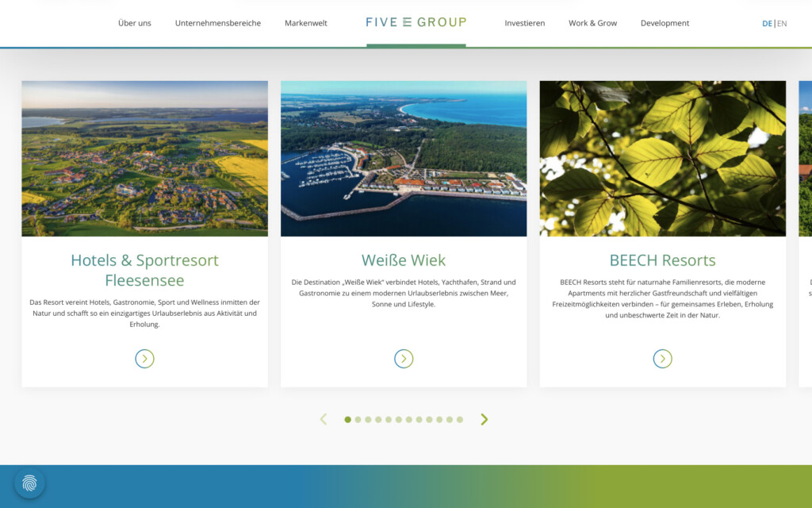
Task: Click the Weiße Wiek marina aerial photo
Action: click(x=404, y=158)
